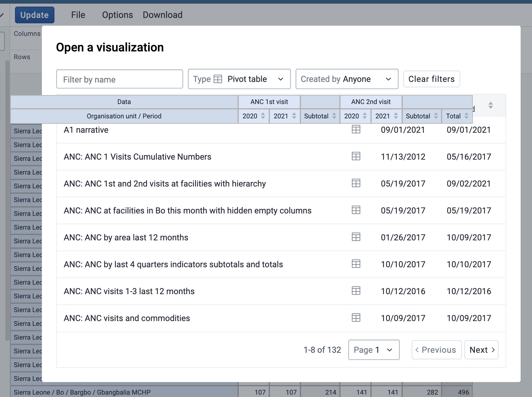The height and width of the screenshot is (397, 532).
Task: Toggle sorting on the Total column
Action: (466, 116)
